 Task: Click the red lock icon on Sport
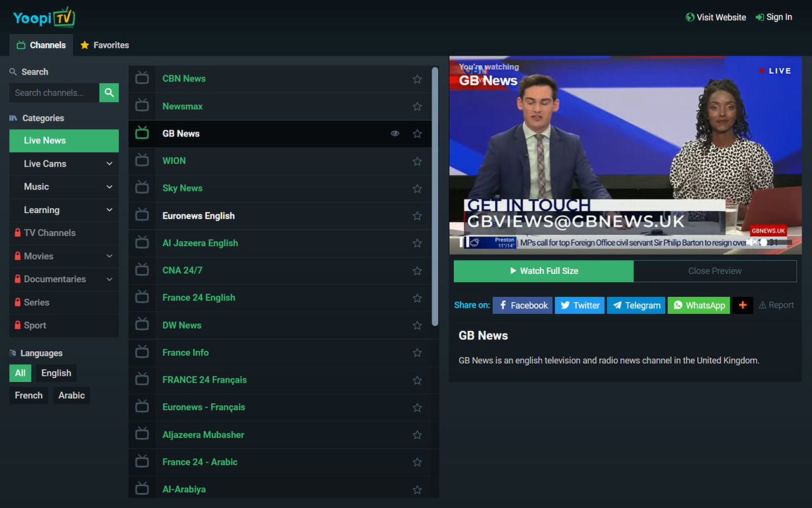click(18, 325)
